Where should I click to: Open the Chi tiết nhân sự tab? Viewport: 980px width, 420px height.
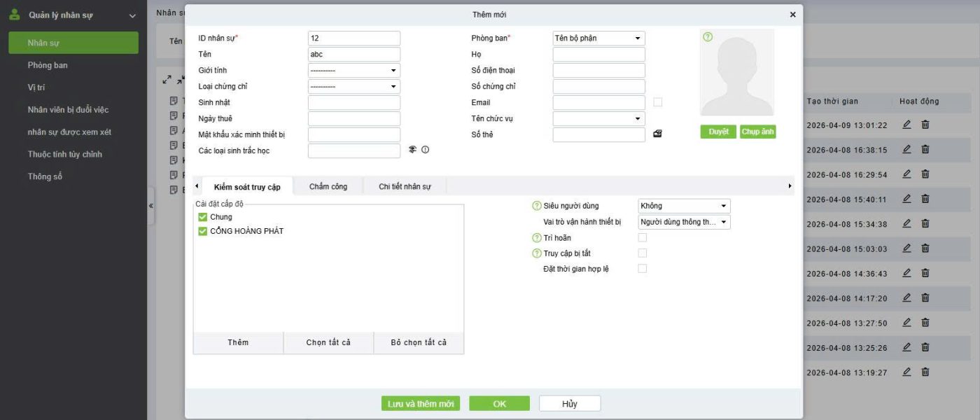tap(405, 186)
